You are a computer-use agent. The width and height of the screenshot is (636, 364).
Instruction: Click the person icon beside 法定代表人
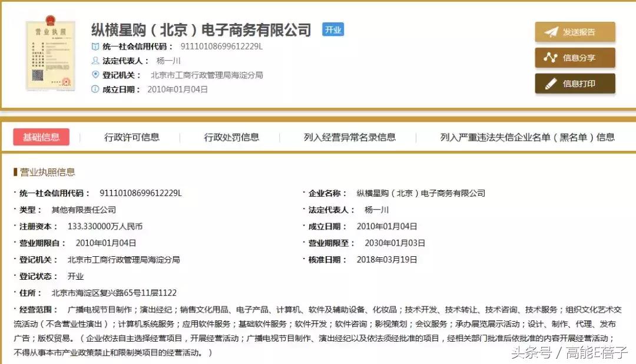[94, 60]
